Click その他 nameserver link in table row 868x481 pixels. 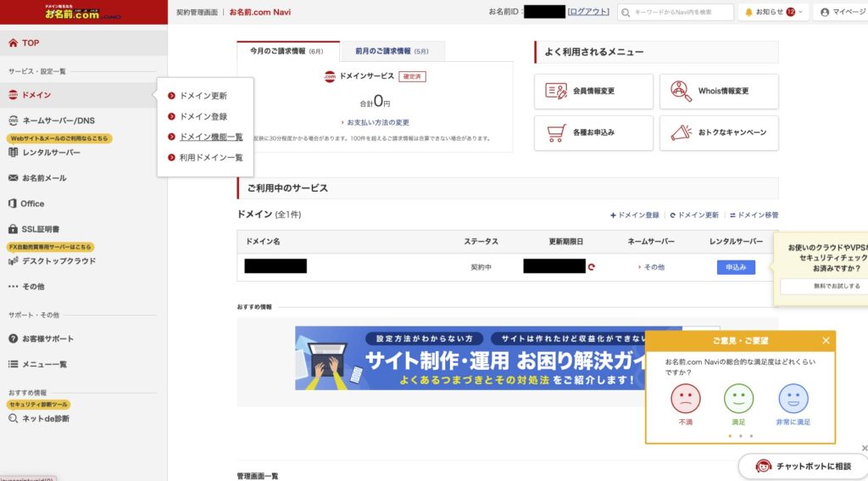tap(651, 267)
